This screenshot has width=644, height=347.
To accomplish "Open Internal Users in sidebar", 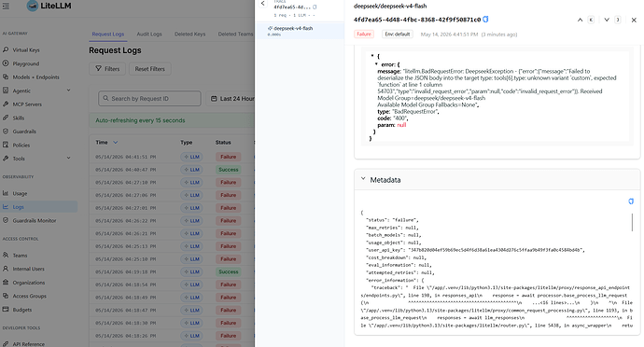I will click(28, 269).
